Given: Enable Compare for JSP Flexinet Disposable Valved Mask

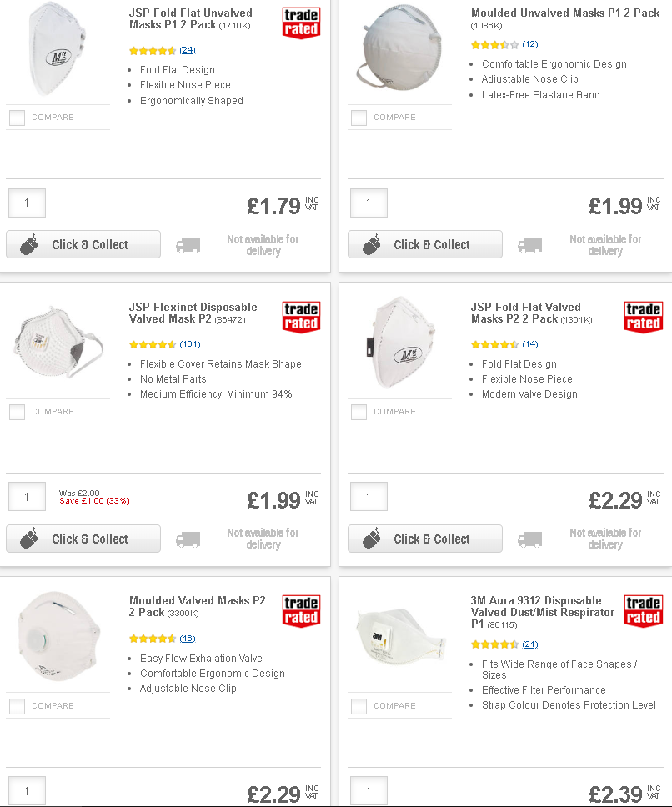Looking at the screenshot, I should [x=17, y=412].
